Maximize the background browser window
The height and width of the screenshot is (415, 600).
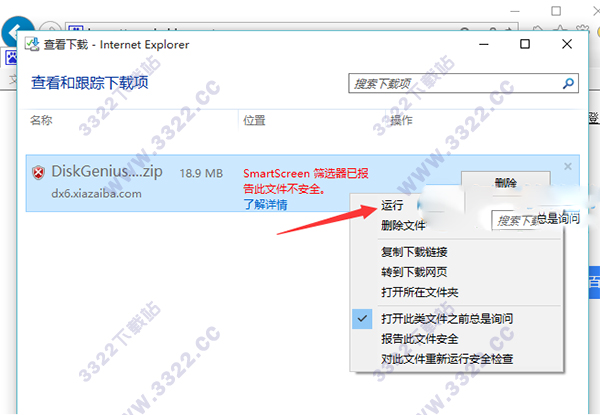pos(556,11)
